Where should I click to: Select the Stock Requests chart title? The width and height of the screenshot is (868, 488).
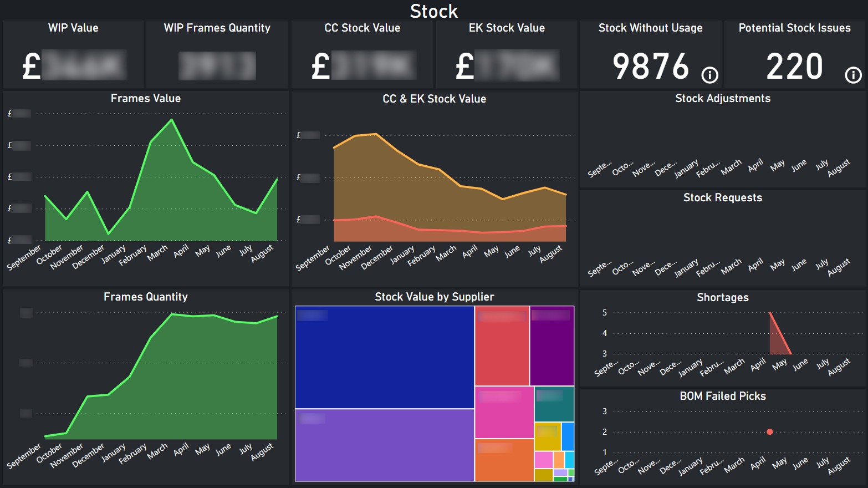pyautogui.click(x=723, y=197)
